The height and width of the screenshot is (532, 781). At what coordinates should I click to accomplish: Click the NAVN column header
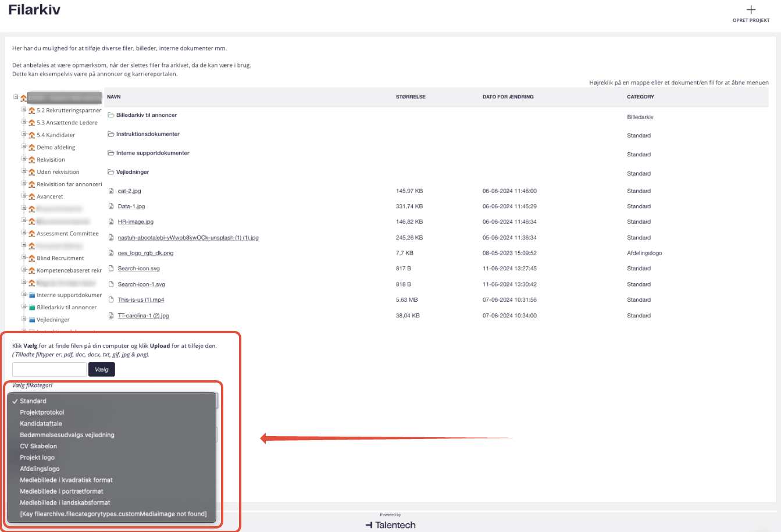(114, 97)
